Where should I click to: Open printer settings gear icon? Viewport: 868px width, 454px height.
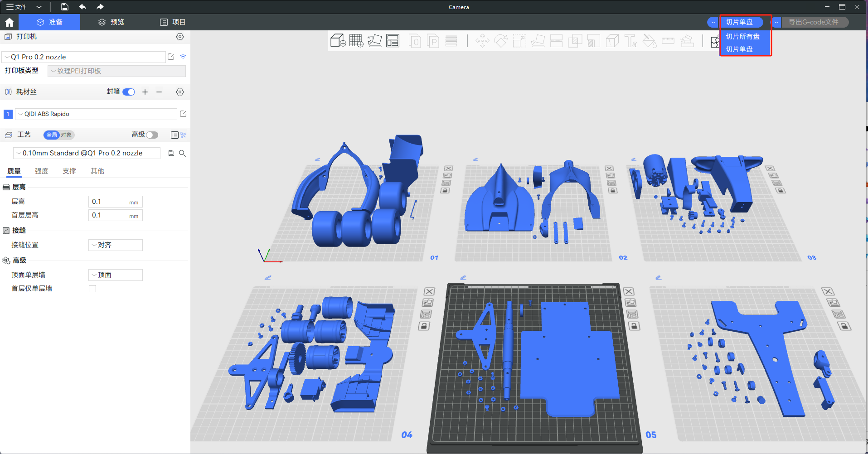click(x=180, y=37)
